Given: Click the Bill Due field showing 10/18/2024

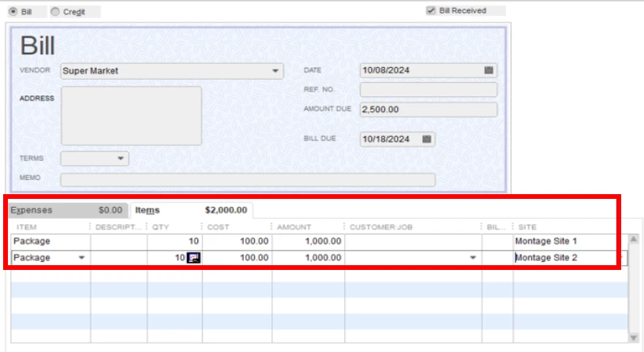Looking at the screenshot, I should 397,139.
